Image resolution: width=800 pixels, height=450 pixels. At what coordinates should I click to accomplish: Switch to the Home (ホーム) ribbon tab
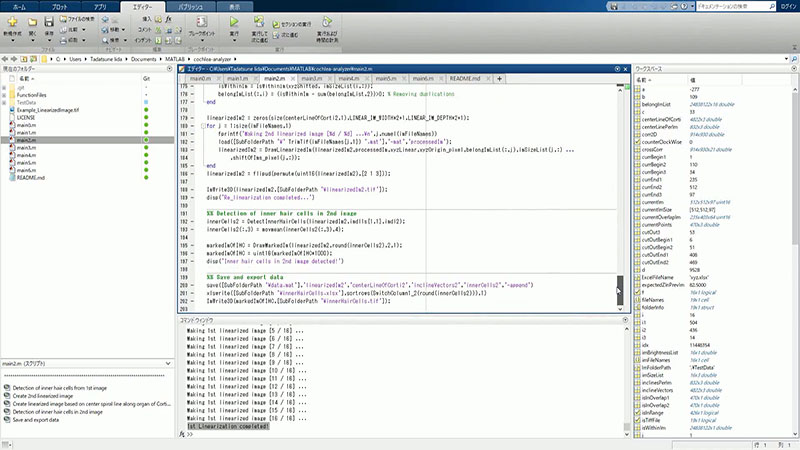click(19, 7)
